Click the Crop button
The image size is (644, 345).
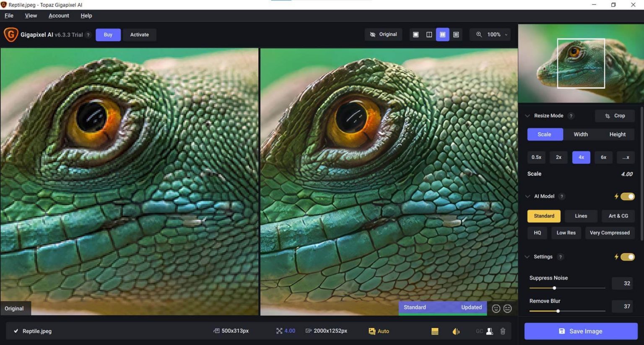[615, 116]
